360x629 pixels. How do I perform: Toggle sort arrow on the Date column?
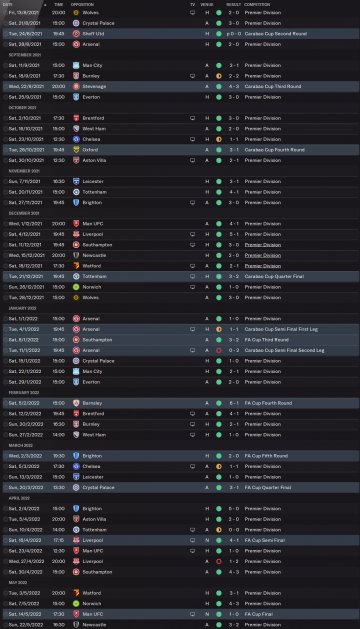pos(45,4)
